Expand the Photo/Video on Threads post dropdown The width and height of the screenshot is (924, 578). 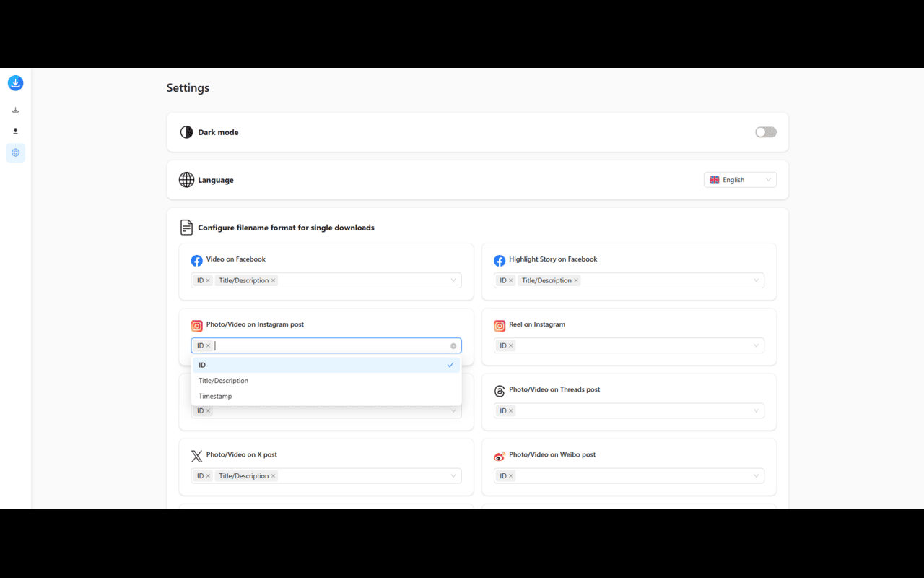coord(757,411)
